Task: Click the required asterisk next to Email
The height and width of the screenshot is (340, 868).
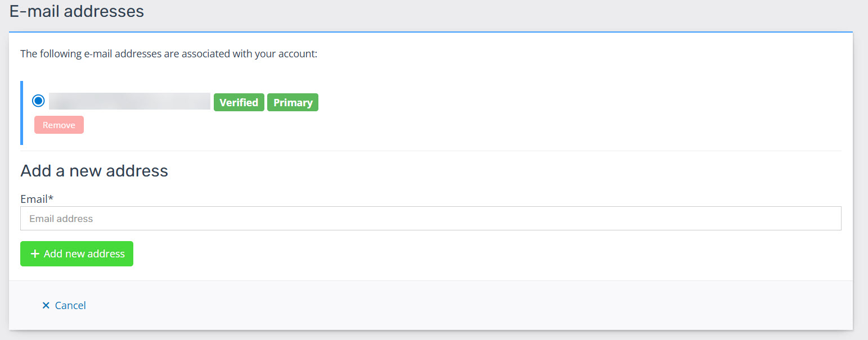Action: pos(51,198)
